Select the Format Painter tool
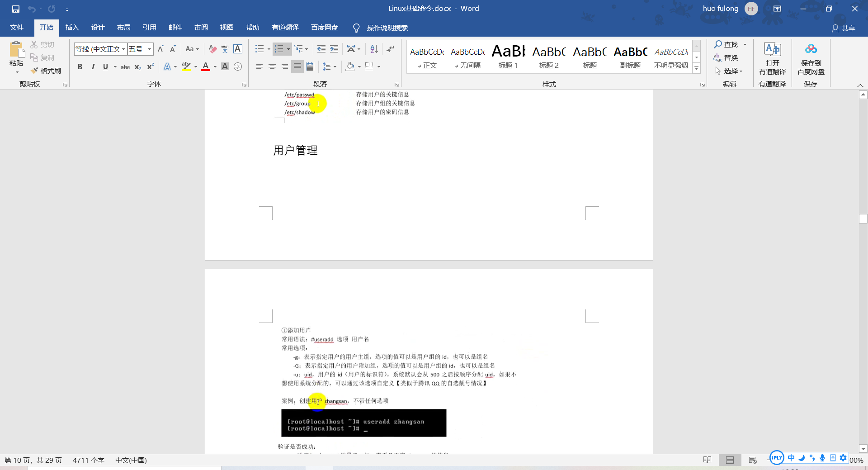 click(x=46, y=71)
